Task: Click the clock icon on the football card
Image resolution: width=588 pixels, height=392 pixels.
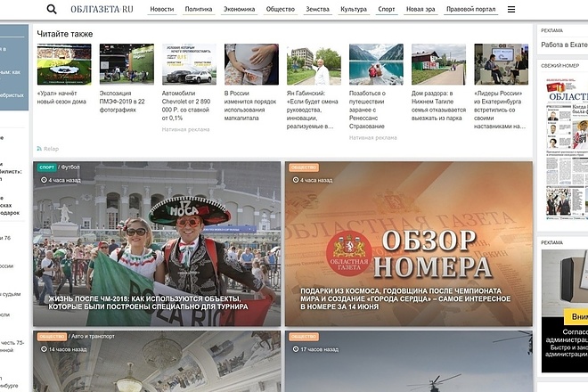Action: click(x=44, y=180)
